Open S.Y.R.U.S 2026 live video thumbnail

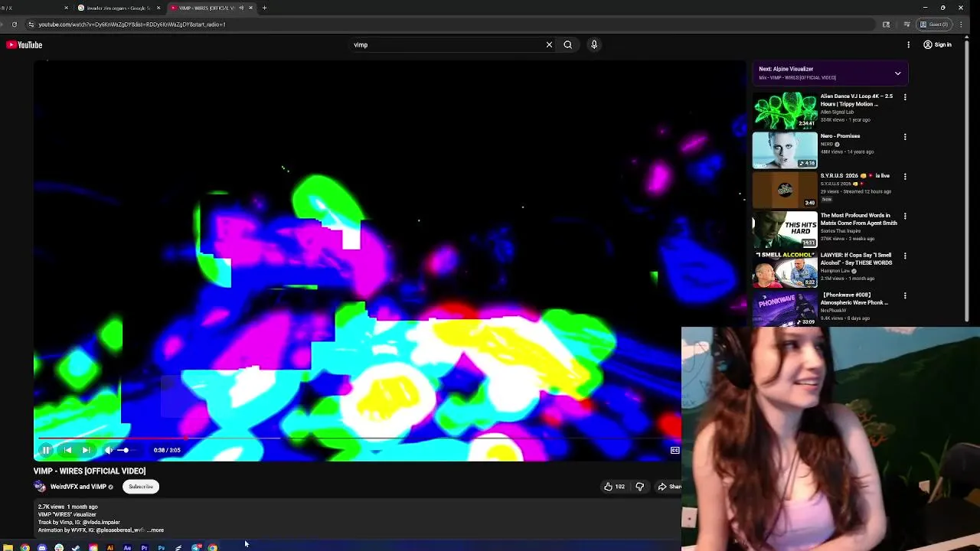pyautogui.click(x=785, y=190)
